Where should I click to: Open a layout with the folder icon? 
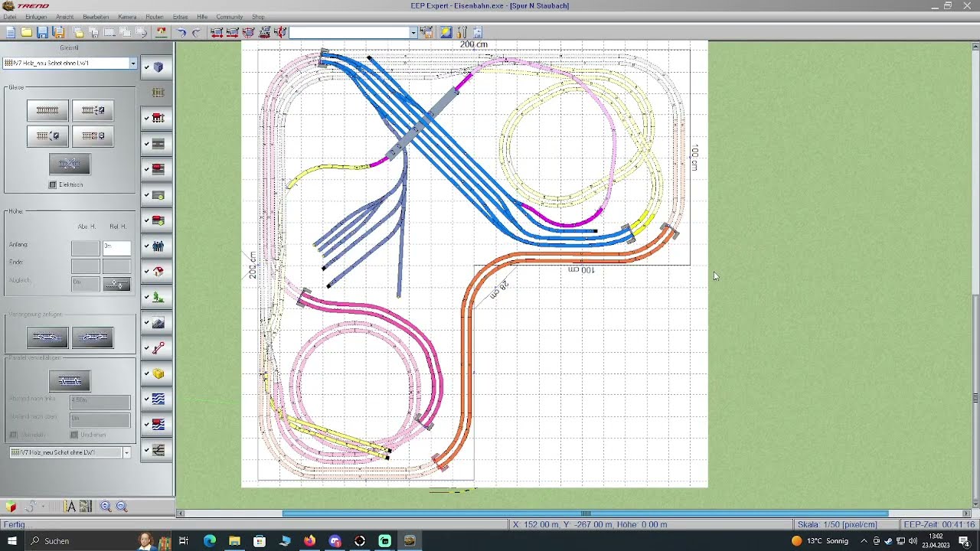26,32
